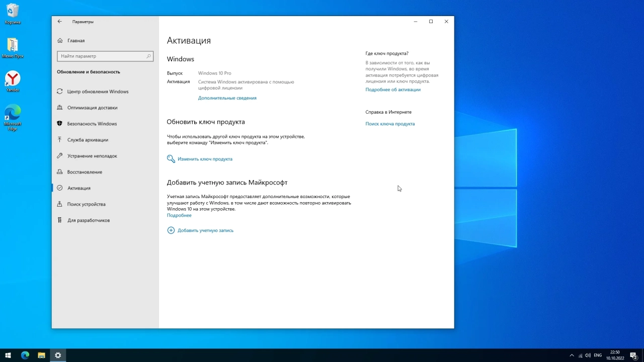Go back using the arrow in Settings
This screenshot has width=644, height=362.
[59, 22]
